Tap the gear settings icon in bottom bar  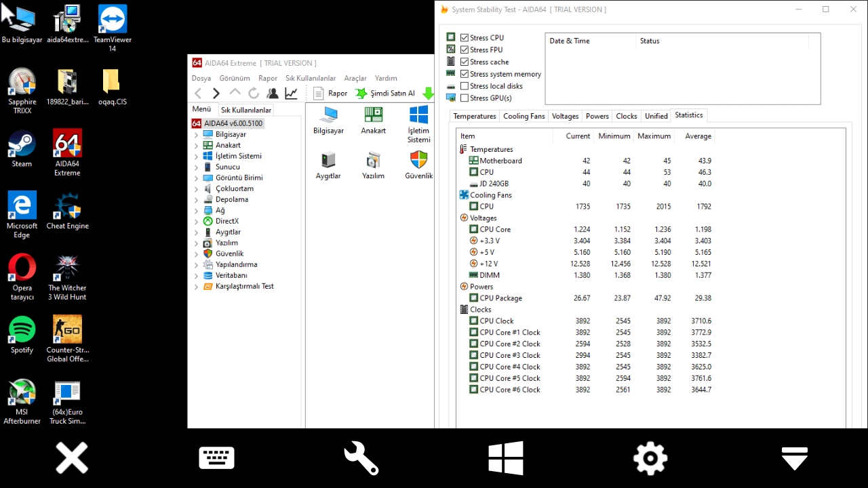click(x=650, y=458)
